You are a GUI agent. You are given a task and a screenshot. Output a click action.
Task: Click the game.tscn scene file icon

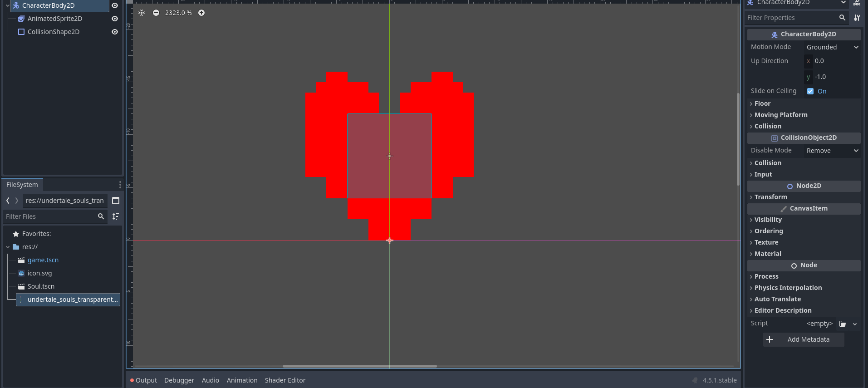21,260
